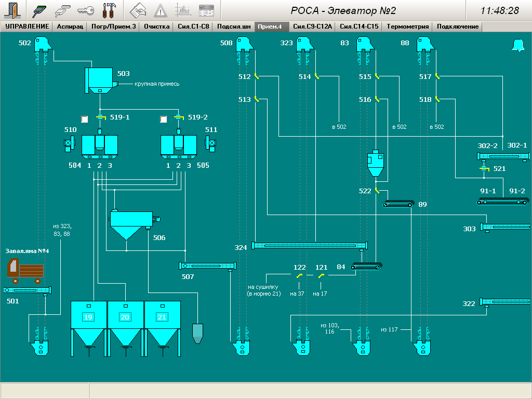
Task: Click the green connect plug icon
Action: click(39, 10)
